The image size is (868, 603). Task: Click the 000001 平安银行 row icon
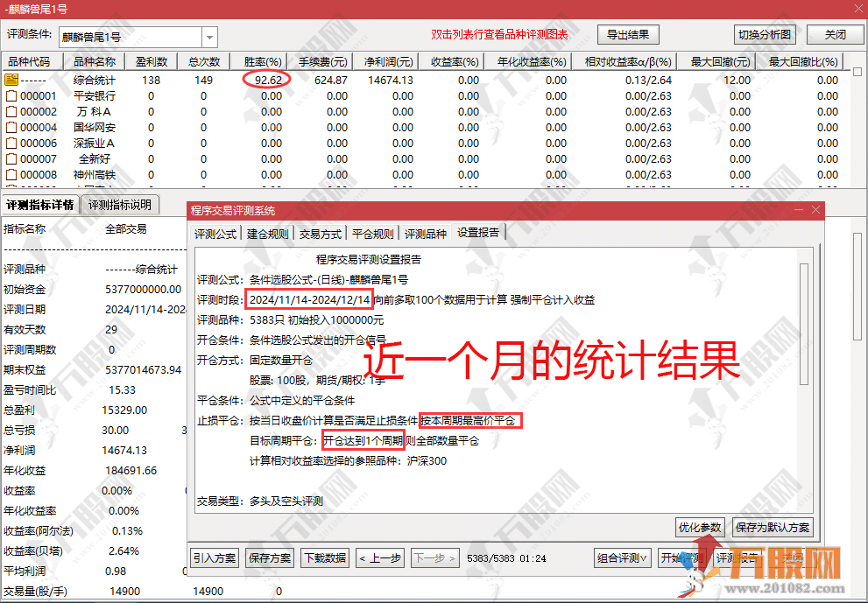click(x=11, y=95)
